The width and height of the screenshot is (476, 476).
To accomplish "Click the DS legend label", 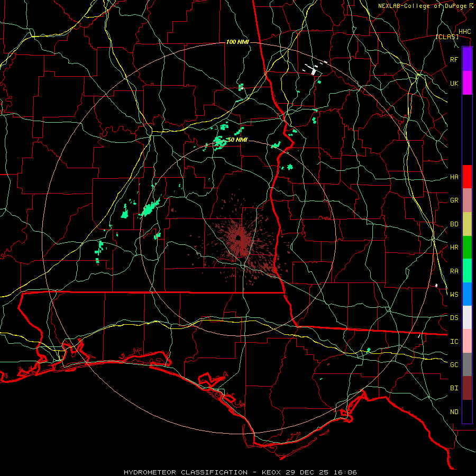I will point(454,318).
